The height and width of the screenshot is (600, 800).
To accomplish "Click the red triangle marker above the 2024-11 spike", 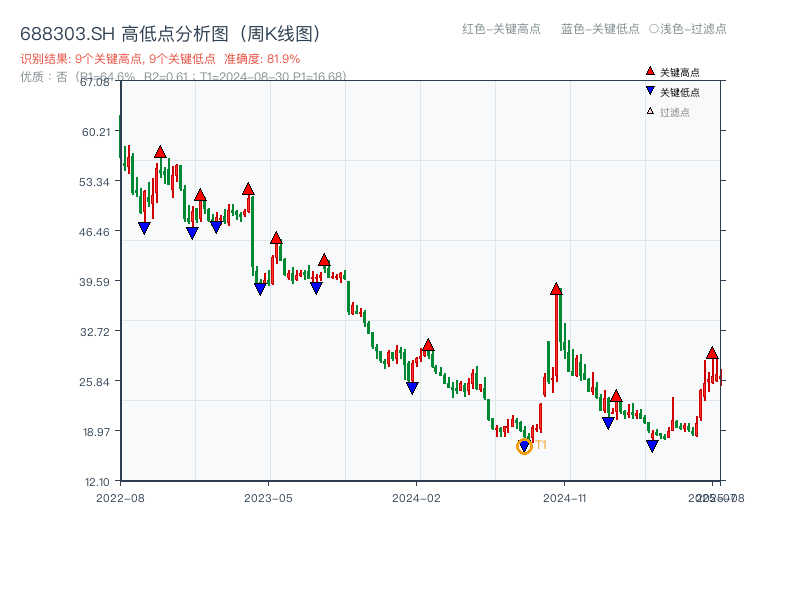I will coord(556,289).
